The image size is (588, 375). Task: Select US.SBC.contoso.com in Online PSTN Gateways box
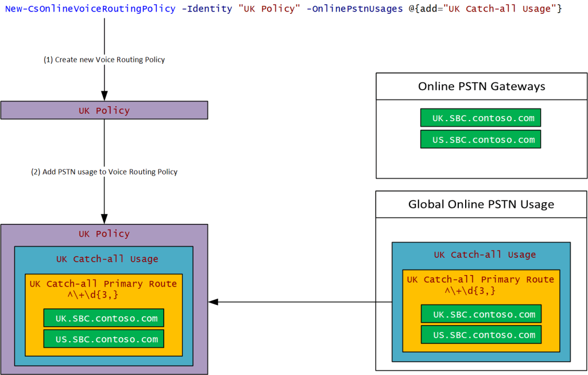(481, 140)
